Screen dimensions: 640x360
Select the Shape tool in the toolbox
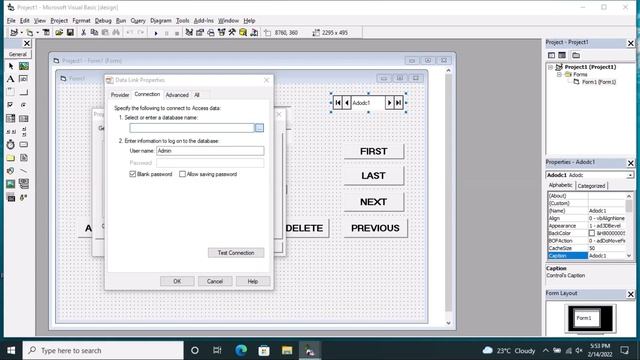11,171
